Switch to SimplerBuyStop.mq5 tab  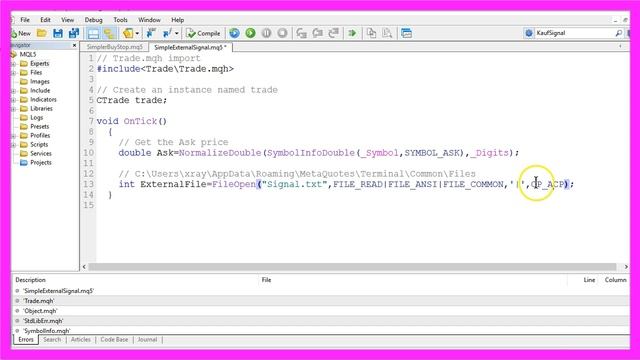coord(115,47)
